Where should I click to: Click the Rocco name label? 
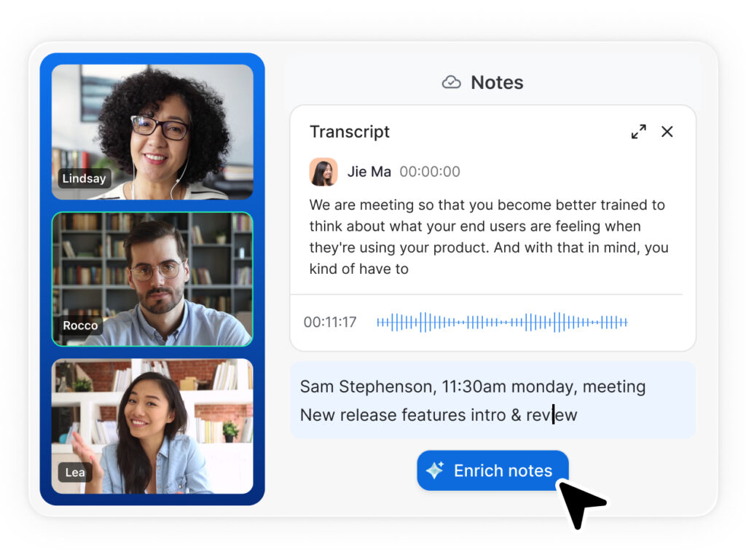point(80,326)
